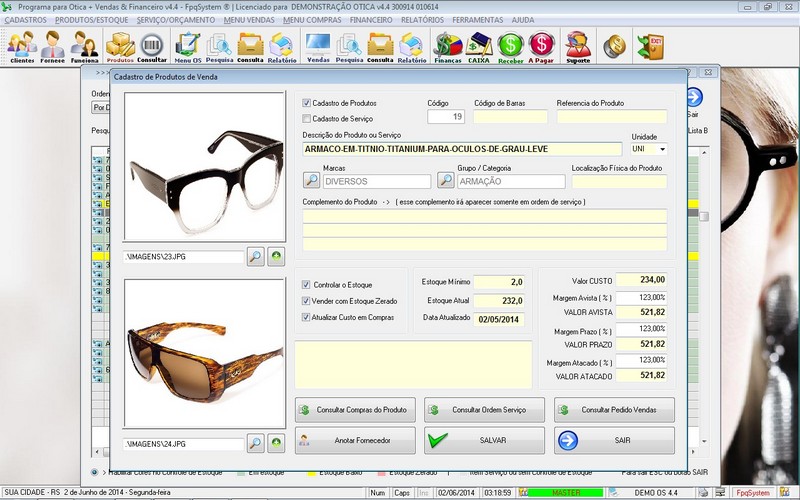This screenshot has height=500, width=800.
Task: Click the Consultar Compras do Produto button
Action: [x=354, y=410]
